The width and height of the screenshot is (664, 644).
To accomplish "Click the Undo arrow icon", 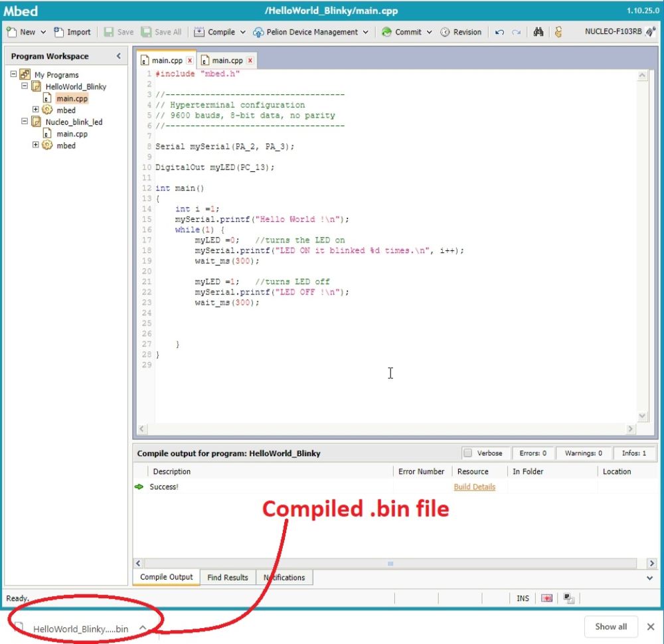I will [499, 32].
